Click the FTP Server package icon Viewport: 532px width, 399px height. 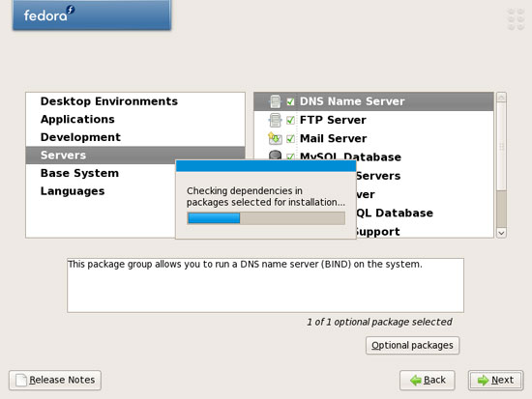pyautogui.click(x=275, y=120)
